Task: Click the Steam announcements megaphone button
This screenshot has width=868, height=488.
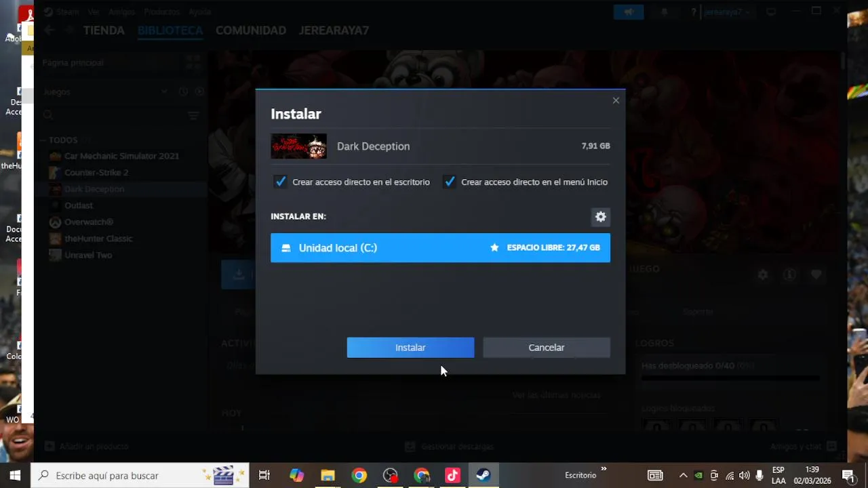Action: [x=629, y=12]
